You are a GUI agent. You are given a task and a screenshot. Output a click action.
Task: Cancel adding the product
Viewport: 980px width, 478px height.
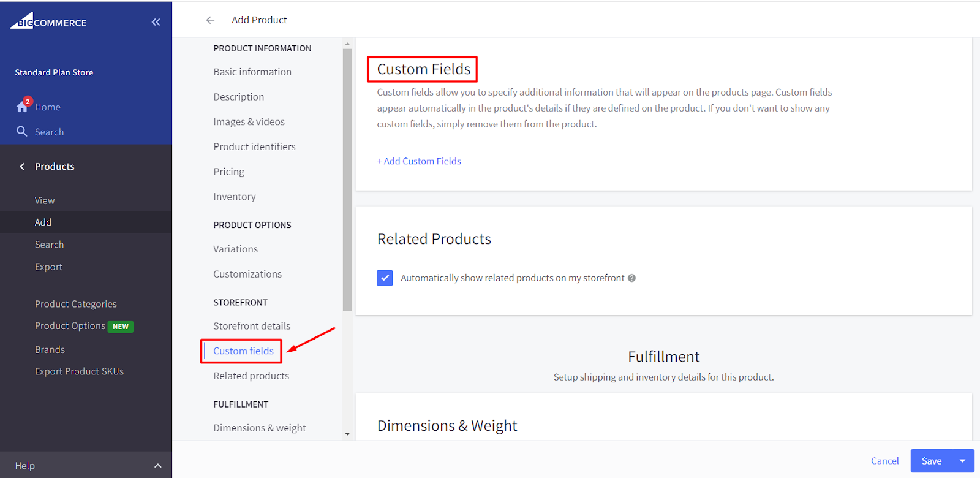[x=884, y=461]
